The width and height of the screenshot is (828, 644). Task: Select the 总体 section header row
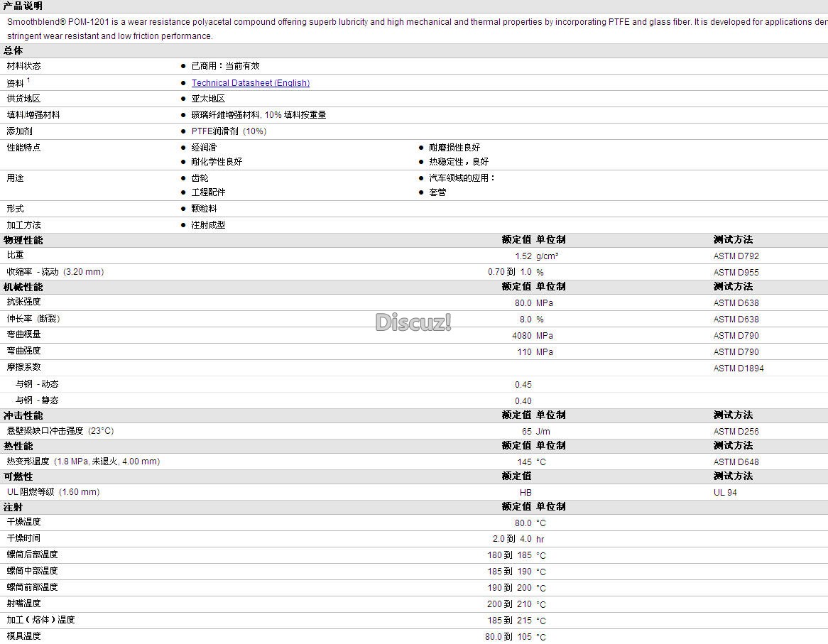coord(13,50)
